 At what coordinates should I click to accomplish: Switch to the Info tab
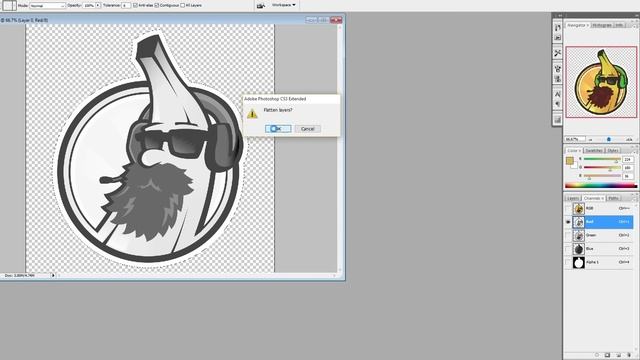619,25
